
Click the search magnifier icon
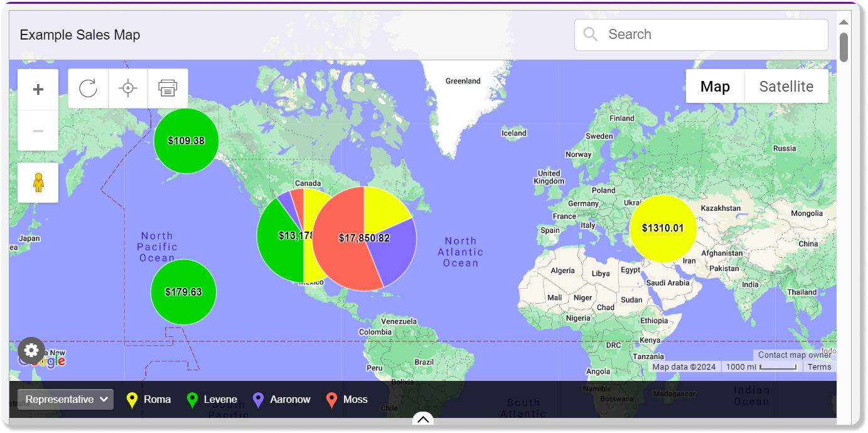coord(590,35)
